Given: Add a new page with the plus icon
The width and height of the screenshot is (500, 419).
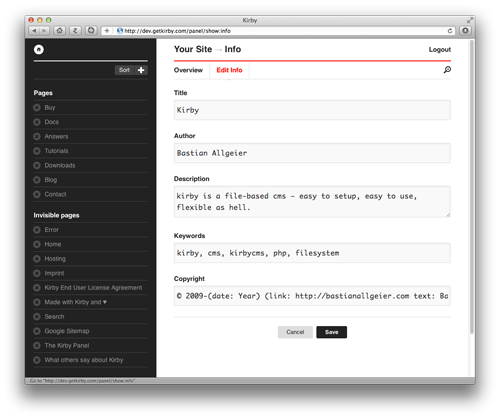Looking at the screenshot, I should pos(141,70).
